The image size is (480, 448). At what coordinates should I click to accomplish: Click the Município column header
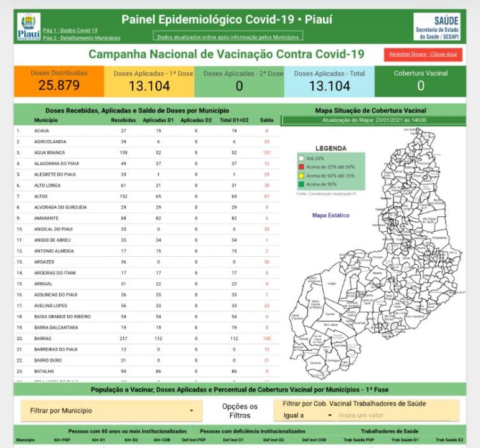(46, 120)
